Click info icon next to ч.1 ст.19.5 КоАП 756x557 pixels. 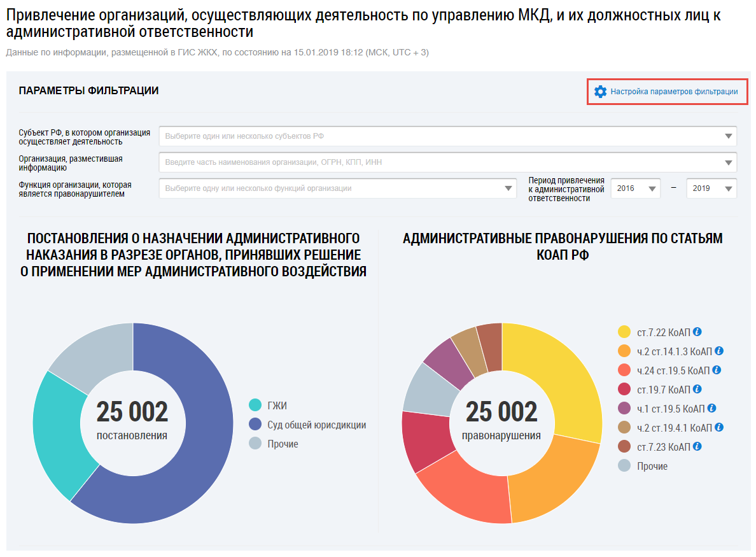(x=711, y=408)
